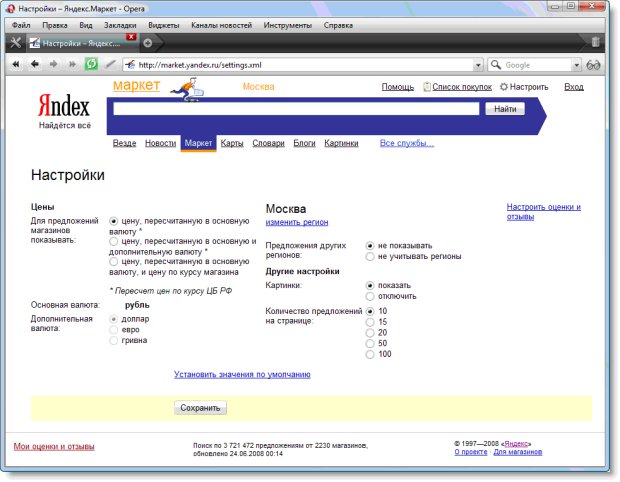Open the Инструменты menu

pyautogui.click(x=287, y=25)
